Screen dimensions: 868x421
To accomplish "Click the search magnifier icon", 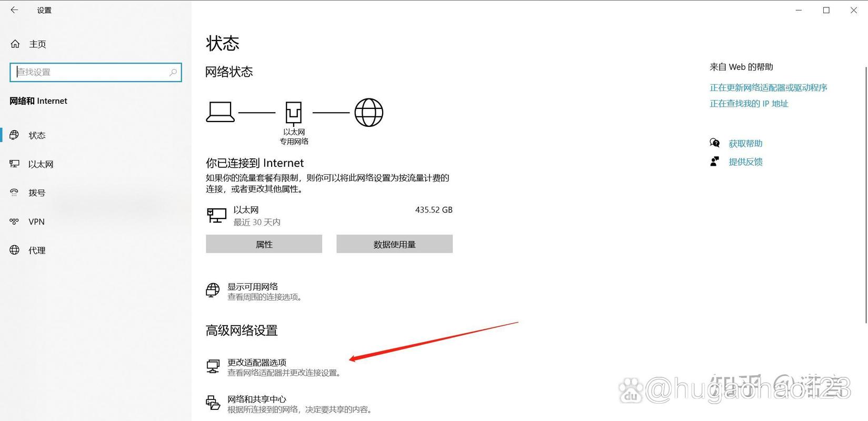I will pos(173,72).
